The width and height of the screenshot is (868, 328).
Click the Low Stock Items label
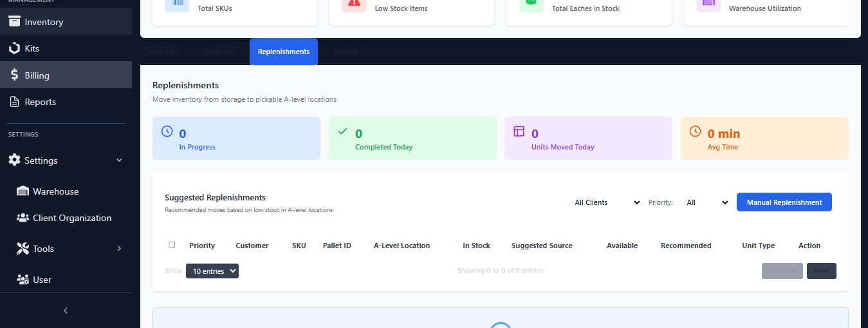click(x=402, y=8)
